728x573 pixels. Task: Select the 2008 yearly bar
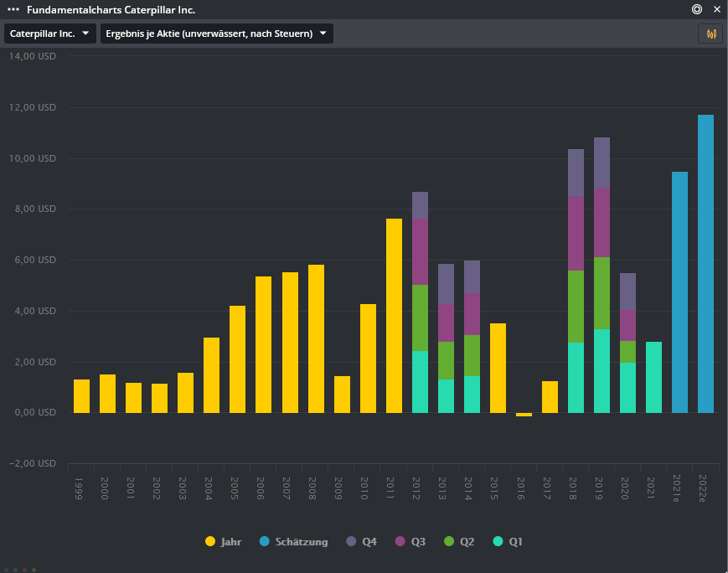tap(316, 339)
